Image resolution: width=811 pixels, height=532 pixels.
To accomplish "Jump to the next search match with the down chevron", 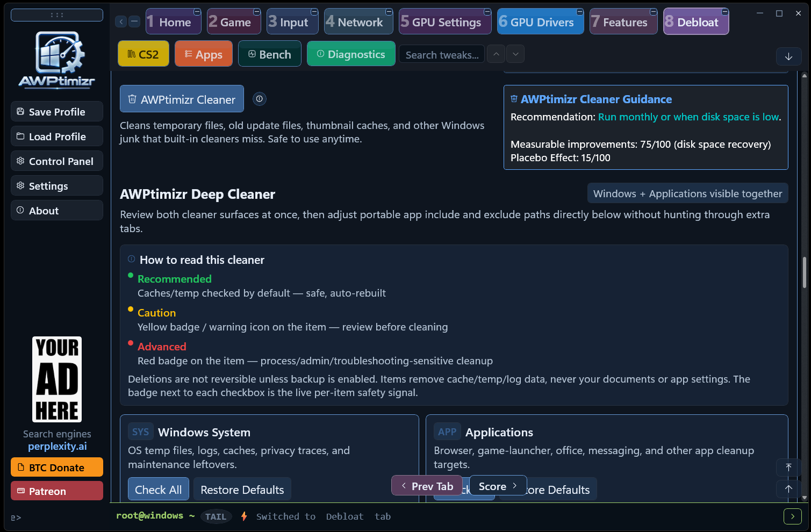I will (515, 54).
